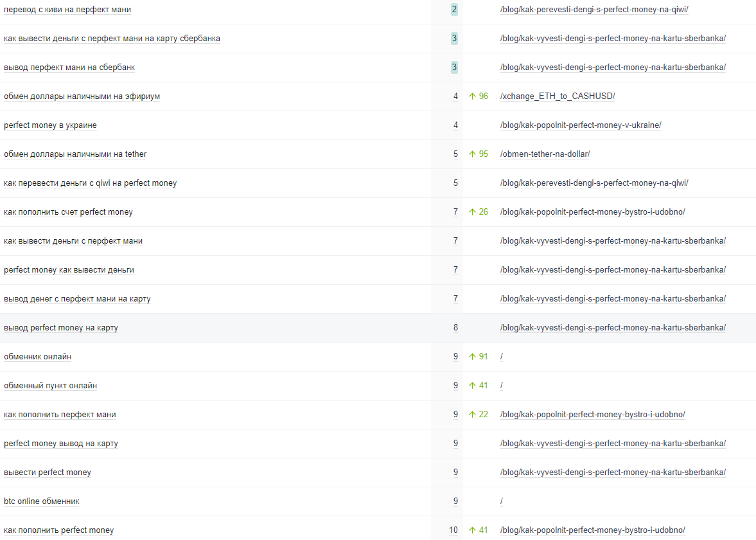
Task: Open URL for "вывод перфект мани на сбербанк" row
Action: tap(613, 67)
